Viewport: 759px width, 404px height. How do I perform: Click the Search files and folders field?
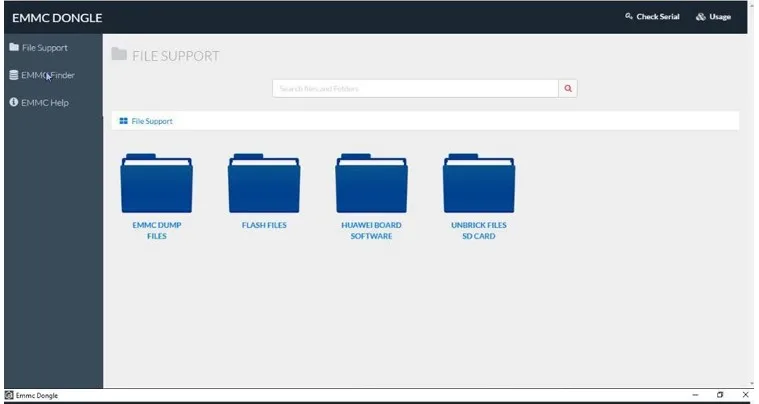(x=415, y=89)
